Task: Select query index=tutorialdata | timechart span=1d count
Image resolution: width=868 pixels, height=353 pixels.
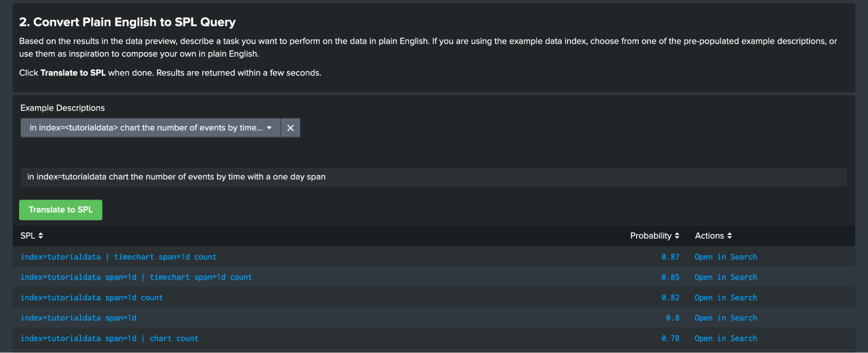Action: [118, 257]
